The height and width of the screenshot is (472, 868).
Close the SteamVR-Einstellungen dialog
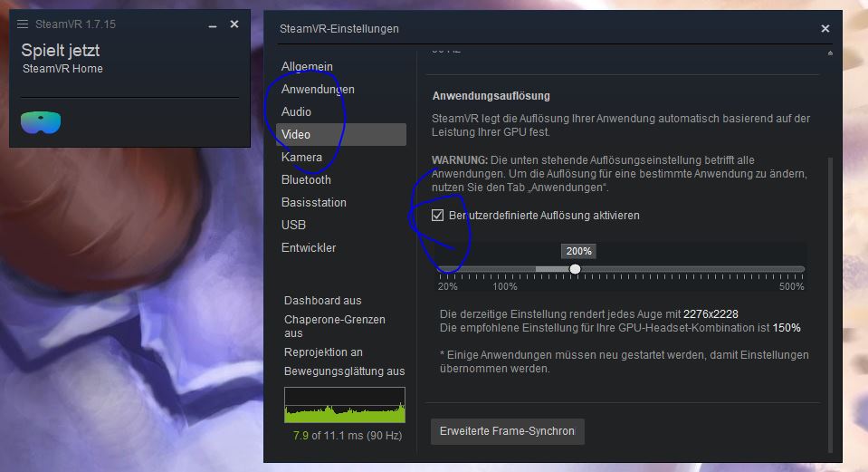pyautogui.click(x=825, y=28)
